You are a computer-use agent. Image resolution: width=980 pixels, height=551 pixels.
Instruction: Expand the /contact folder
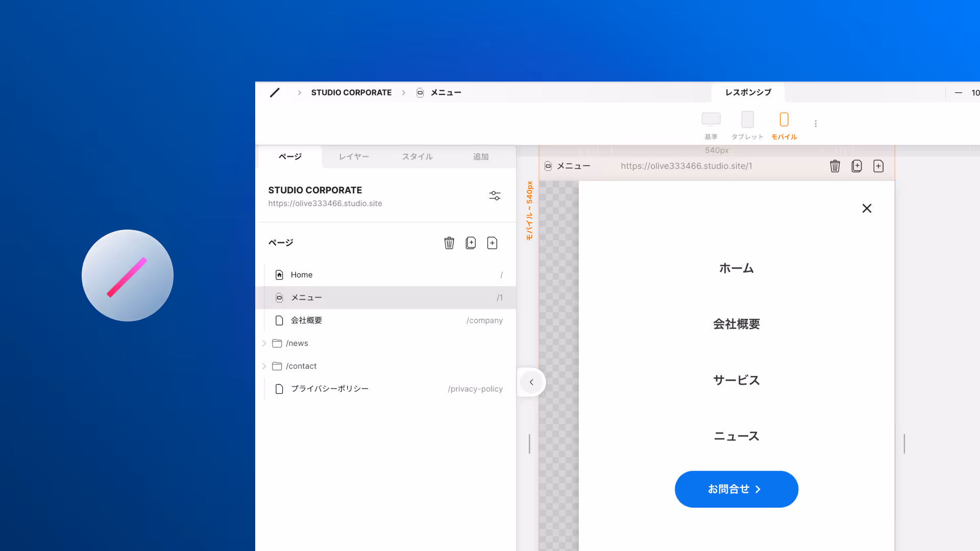[x=264, y=366]
